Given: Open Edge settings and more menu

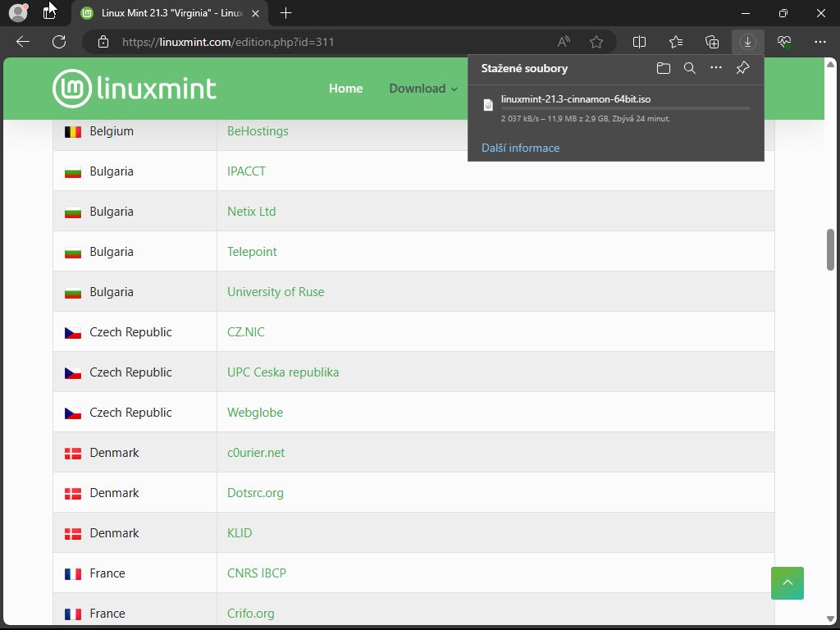Looking at the screenshot, I should coord(820,42).
